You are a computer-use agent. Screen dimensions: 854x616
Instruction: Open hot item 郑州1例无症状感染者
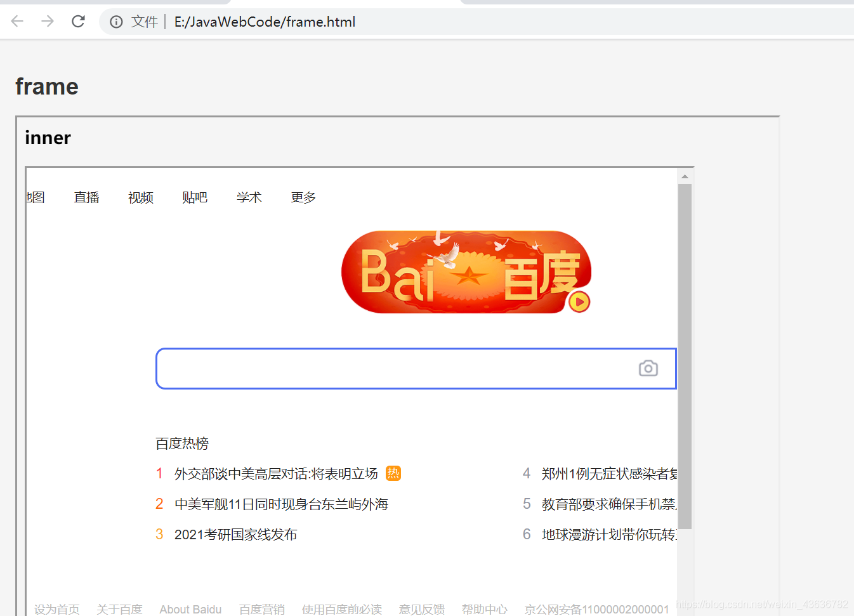609,474
